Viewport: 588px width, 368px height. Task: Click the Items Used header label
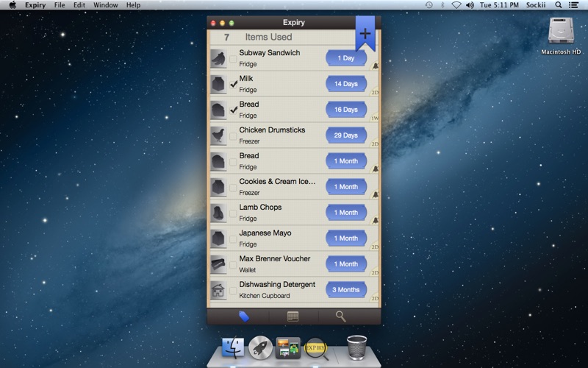click(x=268, y=37)
